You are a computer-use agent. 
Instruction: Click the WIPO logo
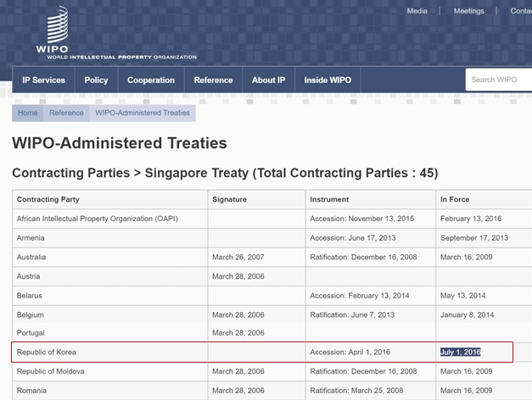[x=116, y=33]
